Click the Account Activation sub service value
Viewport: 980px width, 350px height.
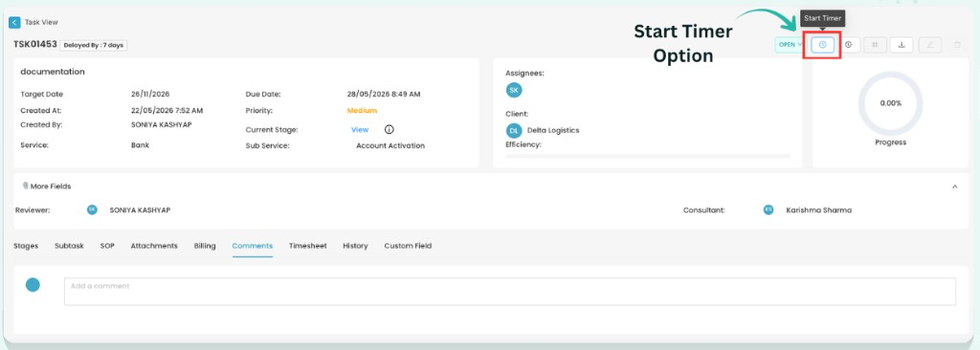[390, 145]
